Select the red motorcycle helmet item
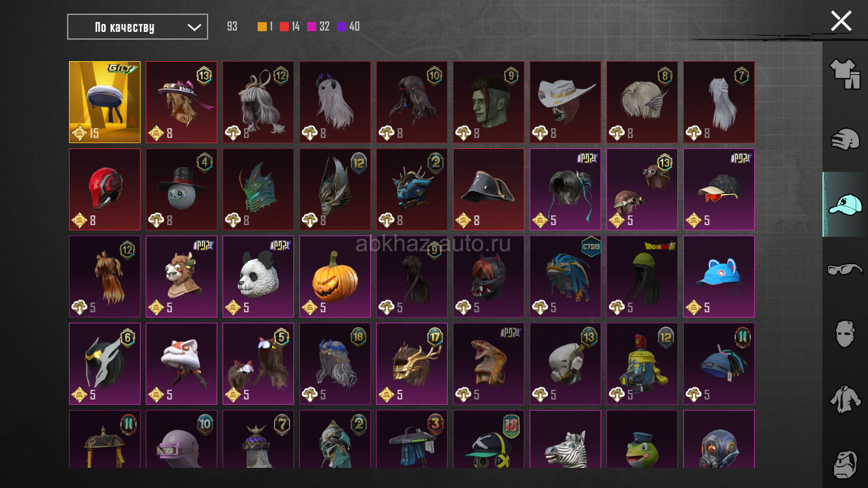Screen dimensions: 868x488 click(x=105, y=189)
